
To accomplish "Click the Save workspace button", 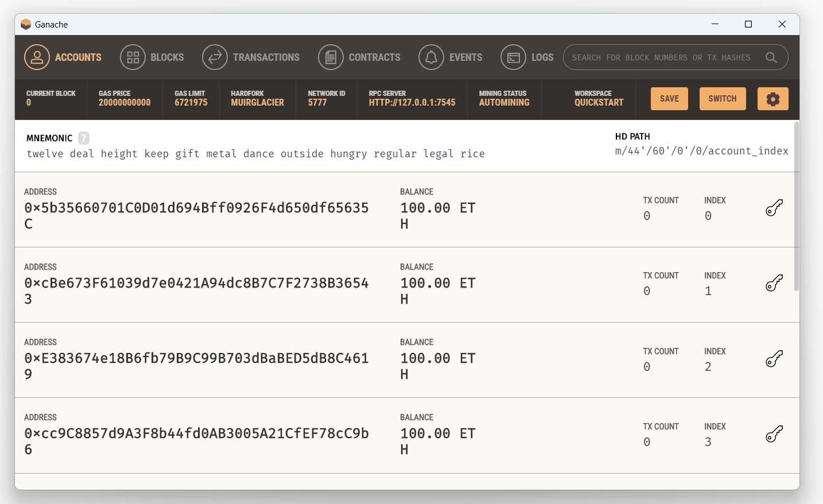I will tap(669, 99).
